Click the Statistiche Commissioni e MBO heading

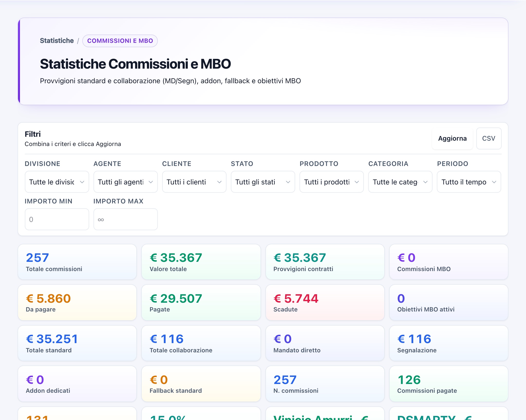(x=135, y=64)
